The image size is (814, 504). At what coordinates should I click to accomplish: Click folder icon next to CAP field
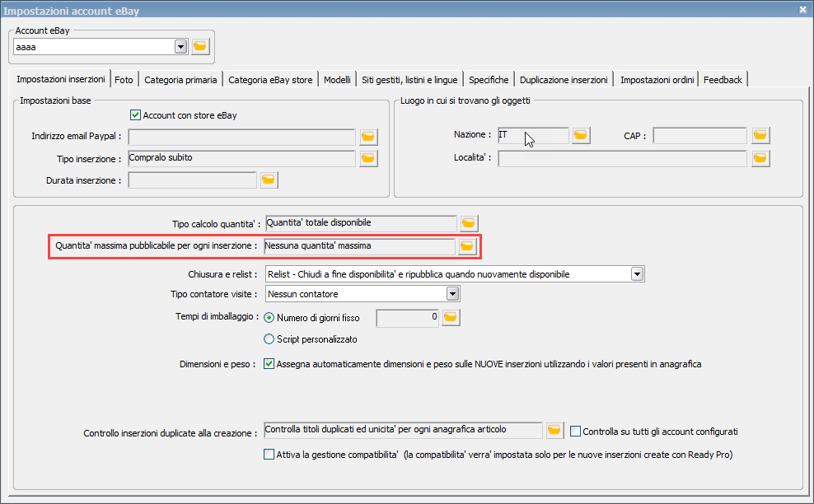(x=760, y=135)
